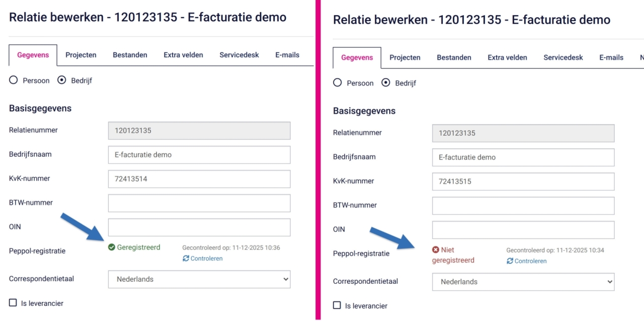Click the KvK-nummer field containing 72413514
644x321 pixels.
199,179
